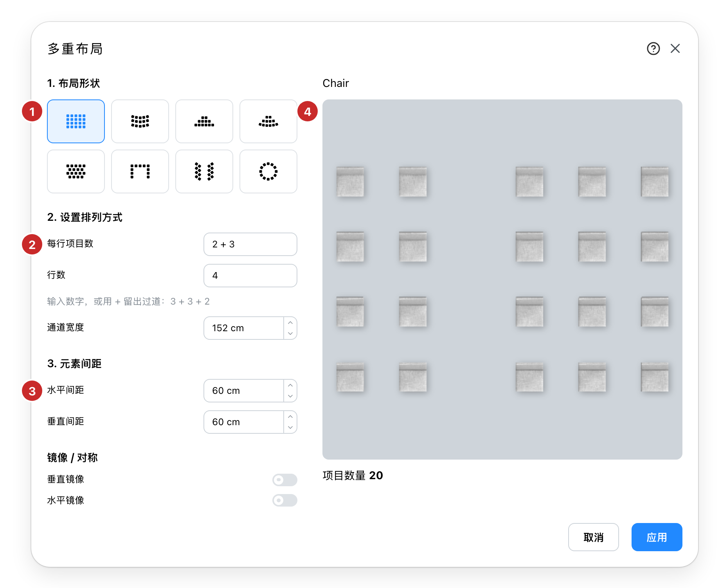Click the 镜像 / 对称 section heading

coord(72,458)
